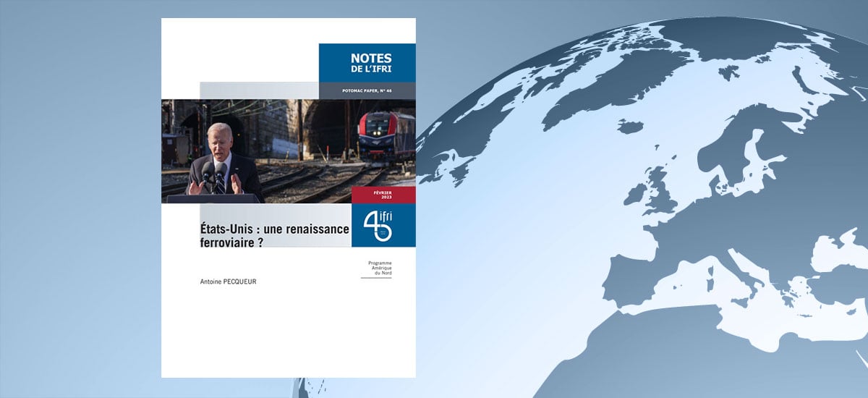The height and width of the screenshot is (398, 868).
Task: Click the NOTES DE L'IFRI blue header box
Action: (367, 63)
